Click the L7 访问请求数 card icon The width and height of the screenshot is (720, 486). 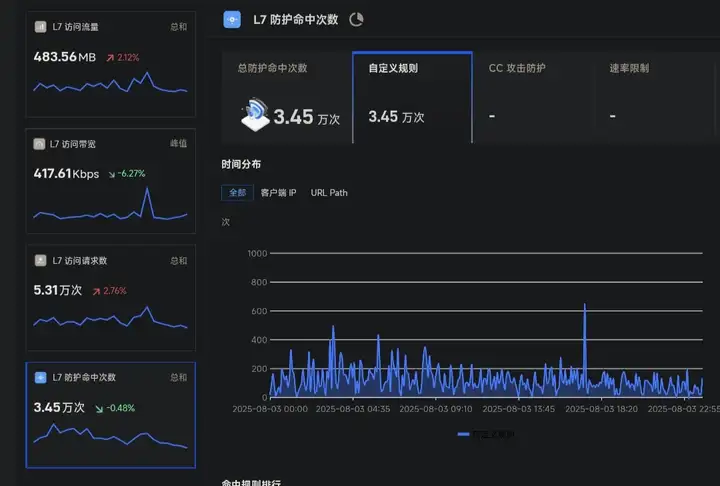coord(40,260)
